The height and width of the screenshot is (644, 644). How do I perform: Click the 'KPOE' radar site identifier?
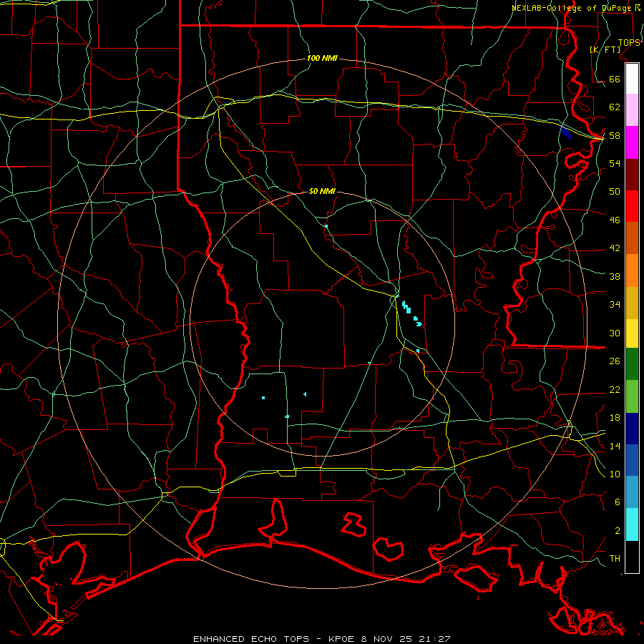tap(341, 639)
